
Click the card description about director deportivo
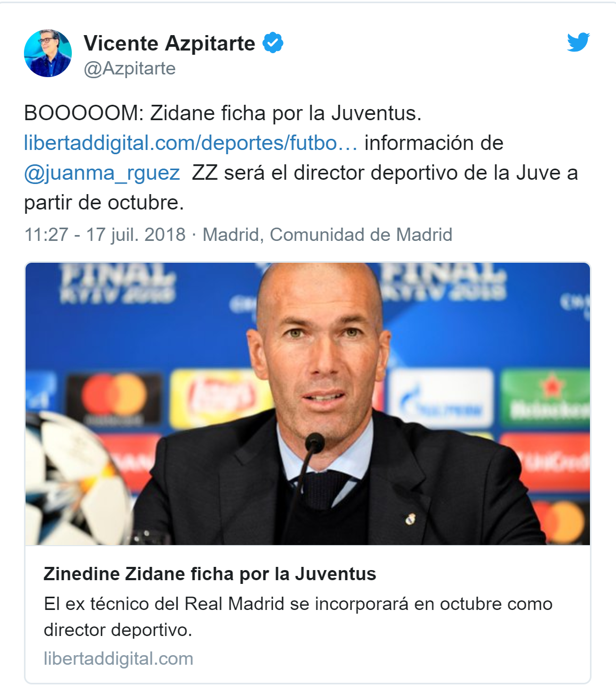298,617
